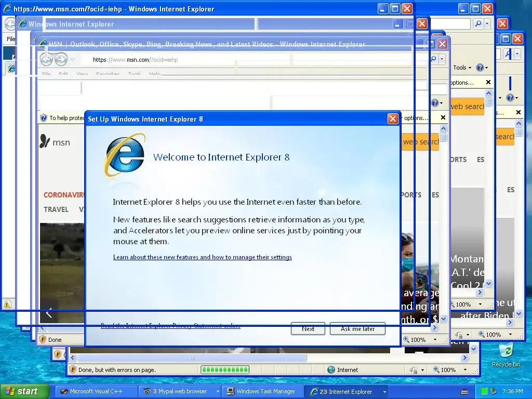Open the zoom dropdown in the 'errors on page' status bar

pos(465,370)
